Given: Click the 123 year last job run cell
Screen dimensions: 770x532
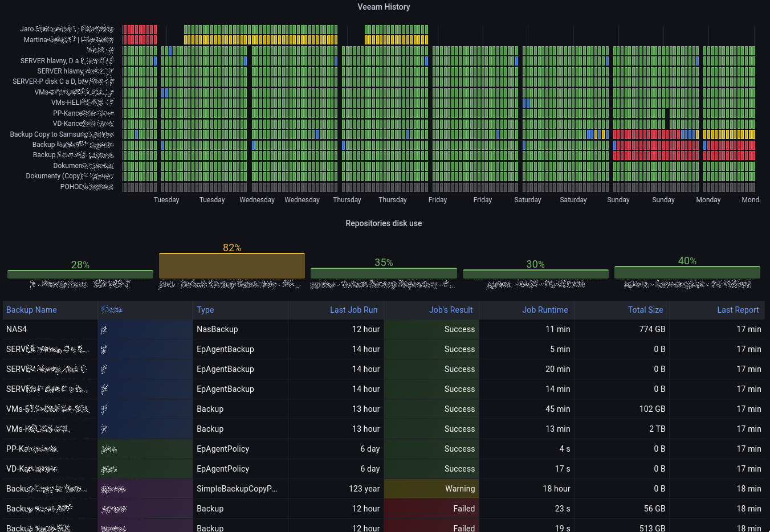Looking at the screenshot, I should (x=336, y=489).
